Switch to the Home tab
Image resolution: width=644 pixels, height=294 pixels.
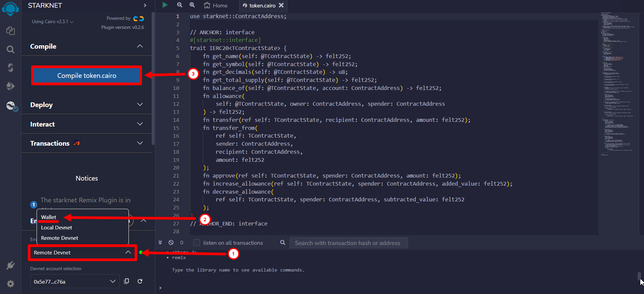click(216, 5)
